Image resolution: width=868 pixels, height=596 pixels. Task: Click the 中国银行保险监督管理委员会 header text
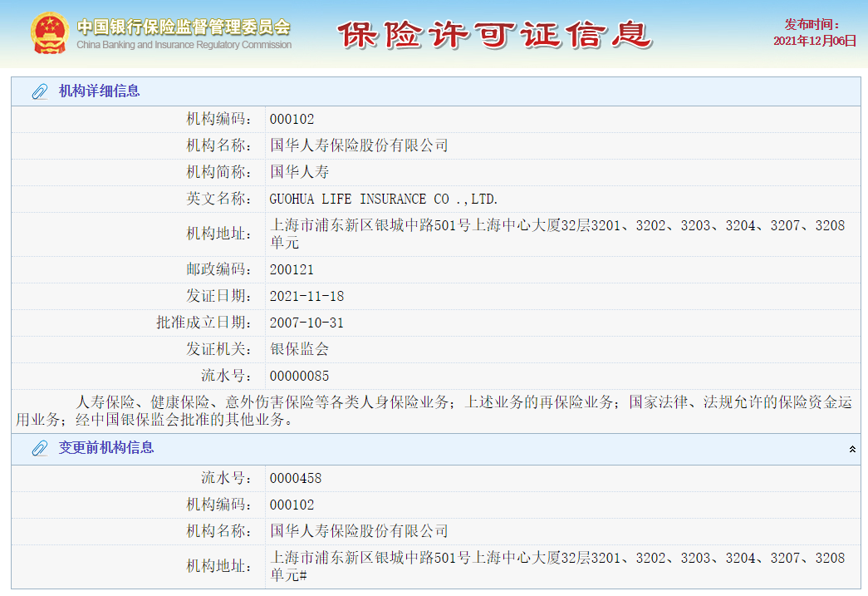pyautogui.click(x=184, y=27)
